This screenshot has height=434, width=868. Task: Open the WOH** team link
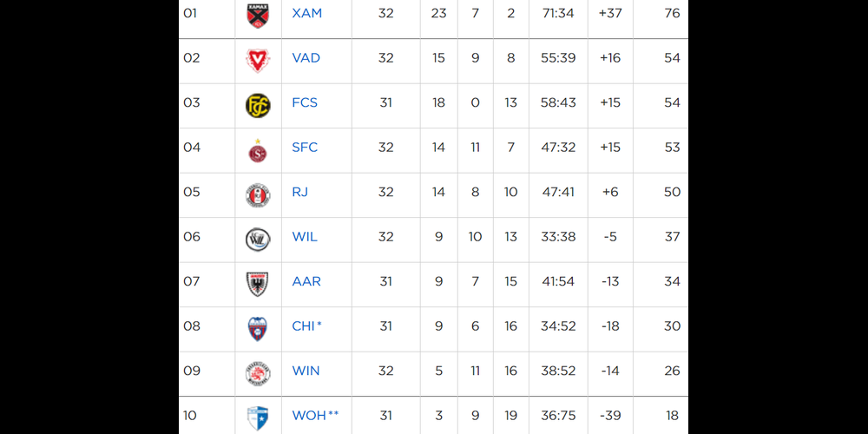[316, 415]
